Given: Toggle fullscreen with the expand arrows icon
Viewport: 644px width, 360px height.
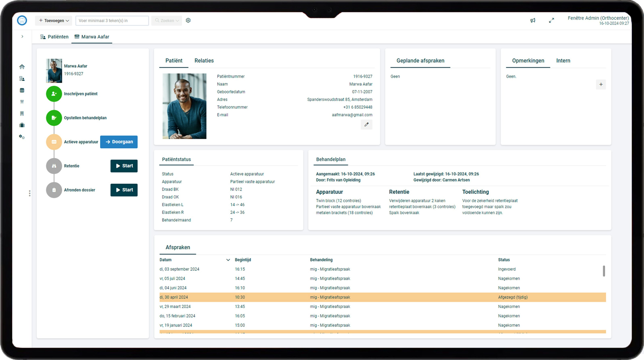Looking at the screenshot, I should (x=551, y=21).
